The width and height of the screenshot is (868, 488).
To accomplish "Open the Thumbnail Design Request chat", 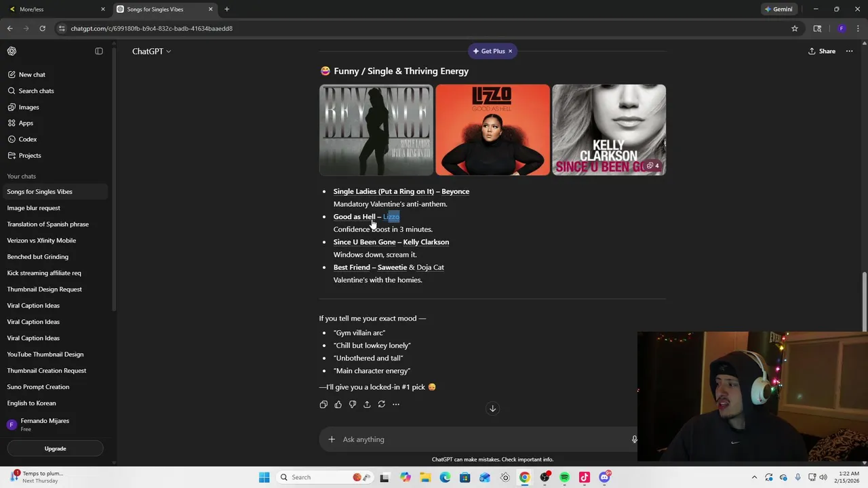I will pos(54,289).
